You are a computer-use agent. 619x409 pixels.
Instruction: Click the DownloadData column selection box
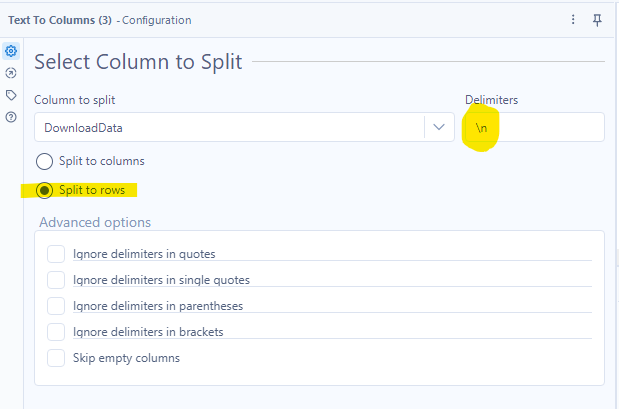tap(230, 127)
